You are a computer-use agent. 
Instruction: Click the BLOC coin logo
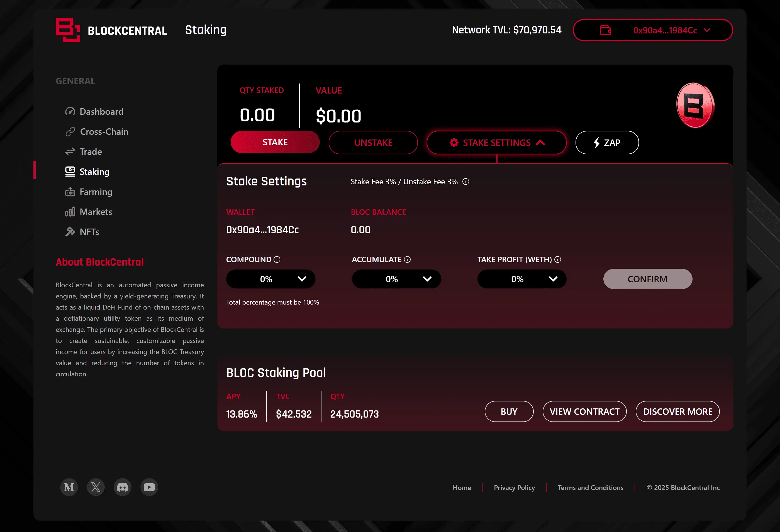(695, 105)
